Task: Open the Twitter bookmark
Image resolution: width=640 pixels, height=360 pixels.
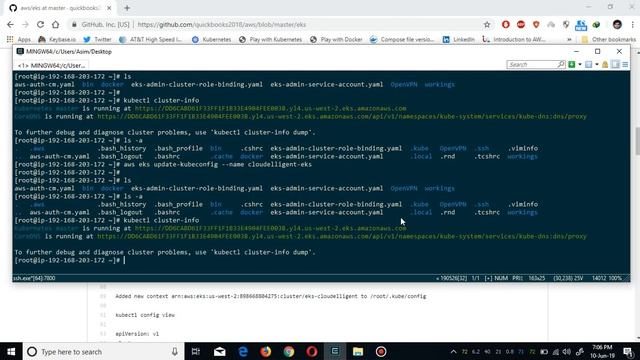Action: [x=97, y=39]
